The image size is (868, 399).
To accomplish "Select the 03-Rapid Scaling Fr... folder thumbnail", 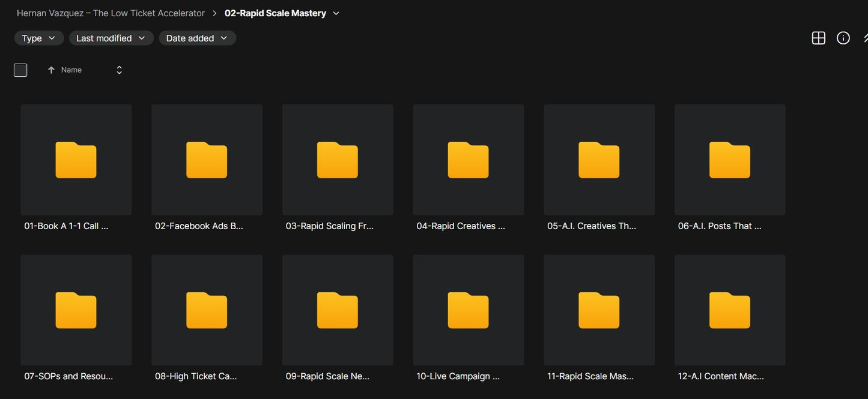I will tap(338, 160).
